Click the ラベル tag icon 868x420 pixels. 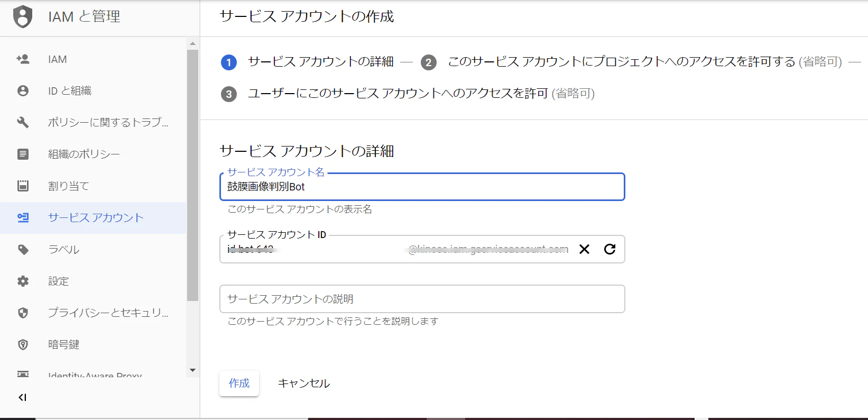[x=23, y=249]
